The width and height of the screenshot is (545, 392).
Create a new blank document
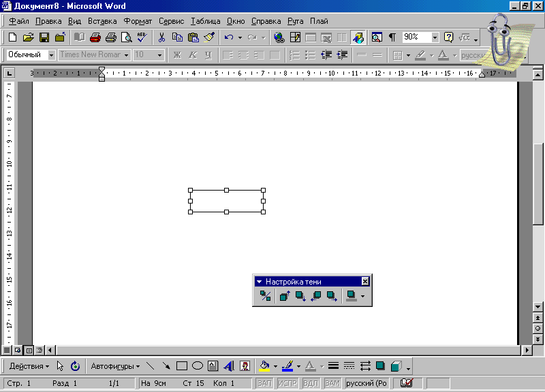(x=12, y=37)
